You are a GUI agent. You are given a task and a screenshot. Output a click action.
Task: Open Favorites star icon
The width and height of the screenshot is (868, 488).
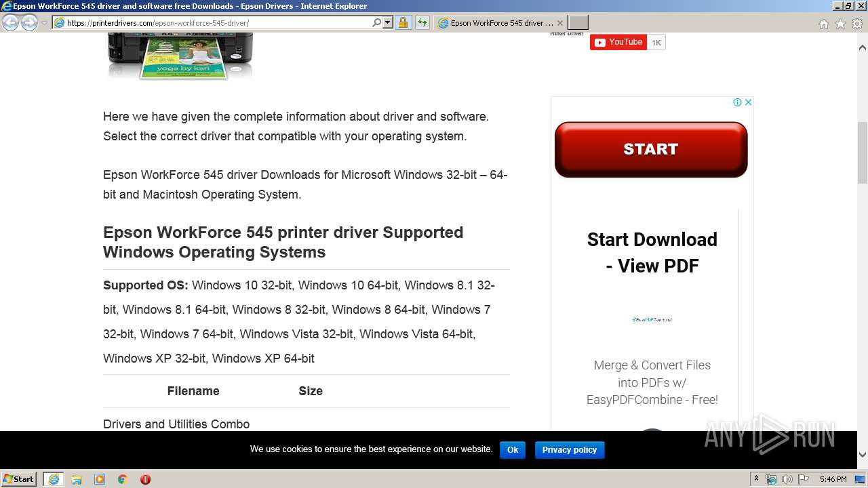point(840,23)
